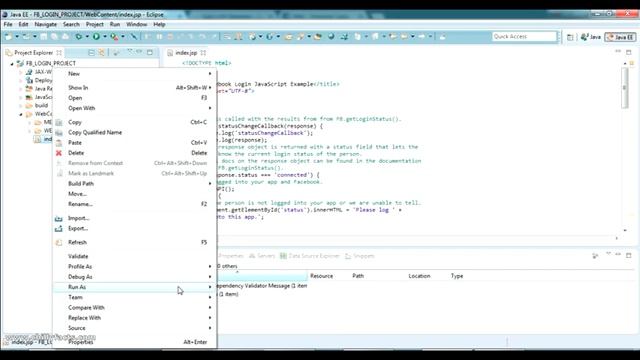Open dropdown arrow beside New icon

click(x=17, y=37)
